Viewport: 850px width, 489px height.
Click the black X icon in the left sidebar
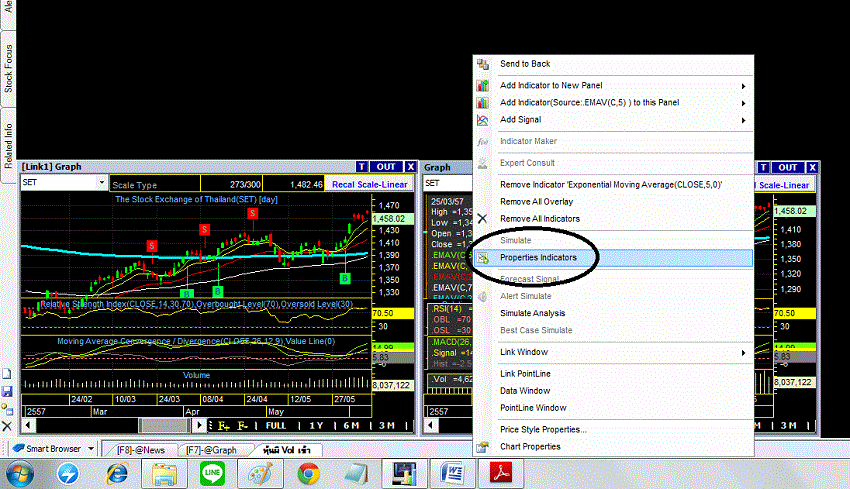click(x=7, y=426)
